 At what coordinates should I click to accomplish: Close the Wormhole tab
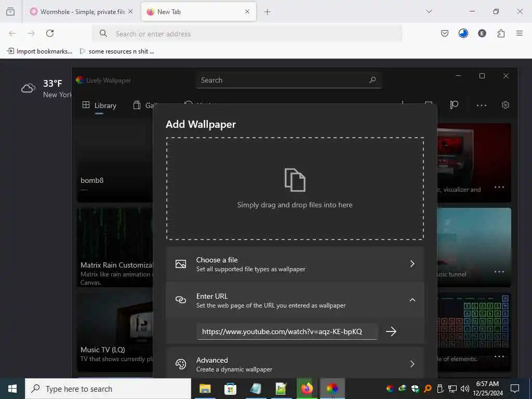130,11
